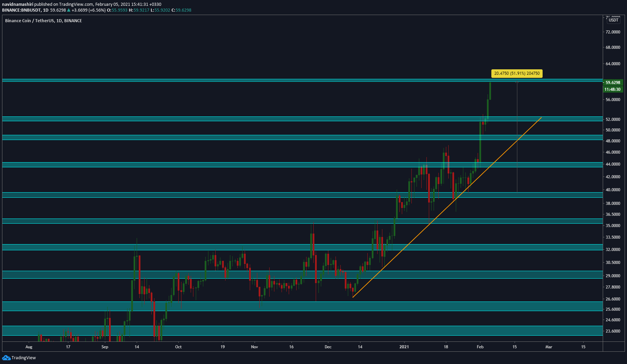Click the 40.0000 price scale label

[613, 190]
